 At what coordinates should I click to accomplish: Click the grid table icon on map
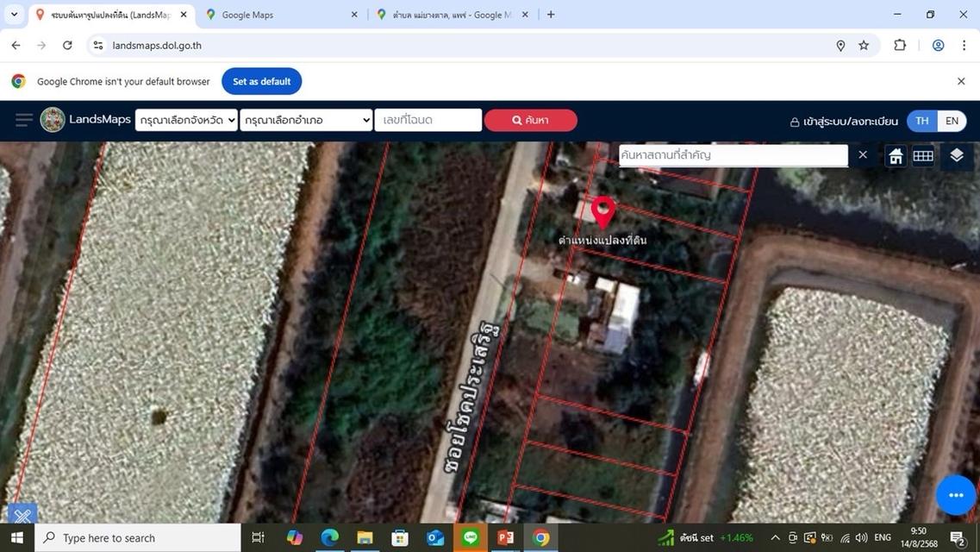coord(923,155)
